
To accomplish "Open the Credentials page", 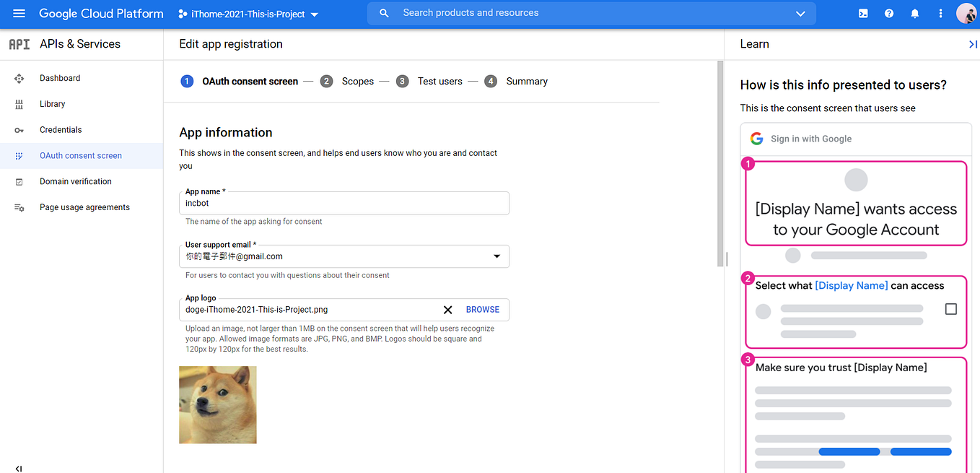I will [61, 129].
